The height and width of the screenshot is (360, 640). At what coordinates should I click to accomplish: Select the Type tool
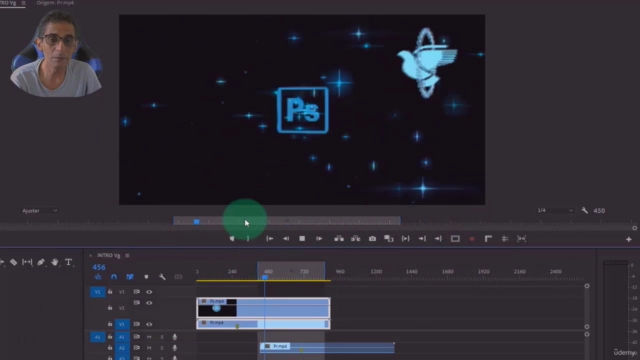click(x=68, y=262)
